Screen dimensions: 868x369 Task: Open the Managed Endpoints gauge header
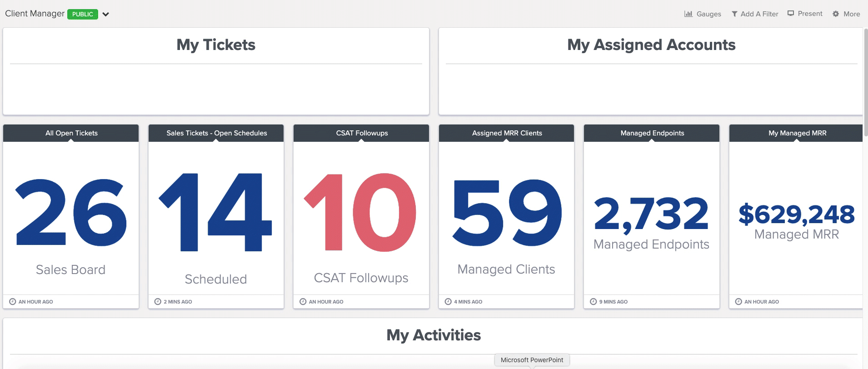pyautogui.click(x=652, y=133)
